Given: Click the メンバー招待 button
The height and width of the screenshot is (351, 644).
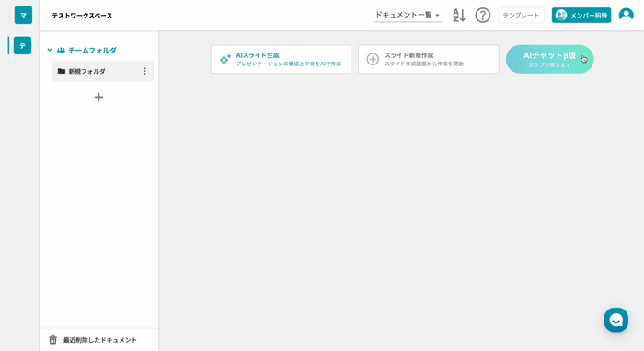Looking at the screenshot, I should click(x=581, y=16).
